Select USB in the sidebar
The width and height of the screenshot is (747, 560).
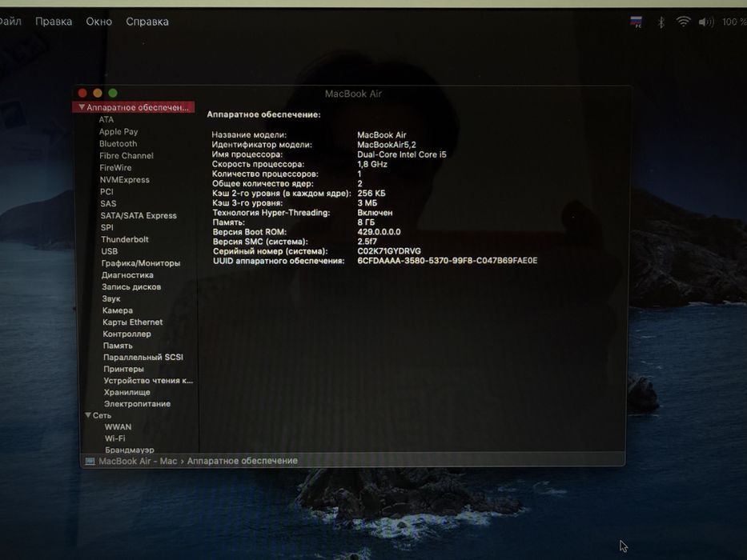click(109, 251)
